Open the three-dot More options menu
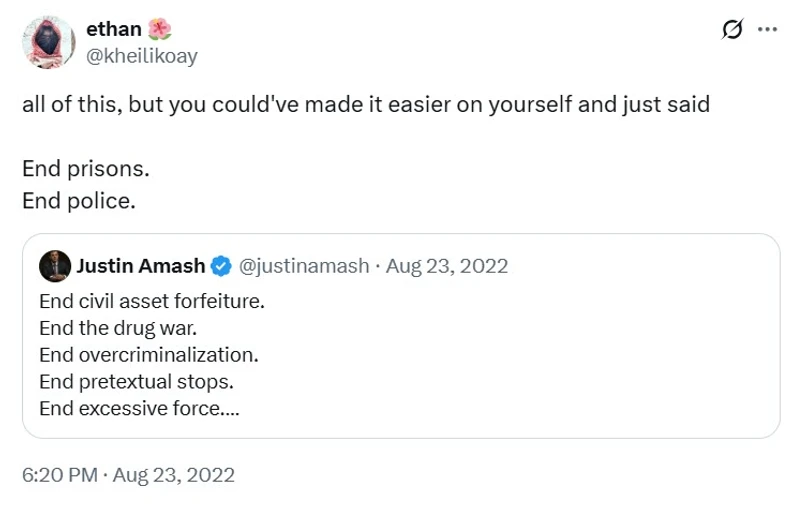 (767, 30)
